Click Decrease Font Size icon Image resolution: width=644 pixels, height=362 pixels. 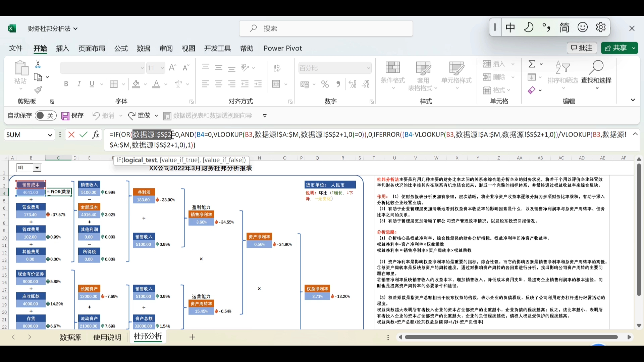click(186, 68)
